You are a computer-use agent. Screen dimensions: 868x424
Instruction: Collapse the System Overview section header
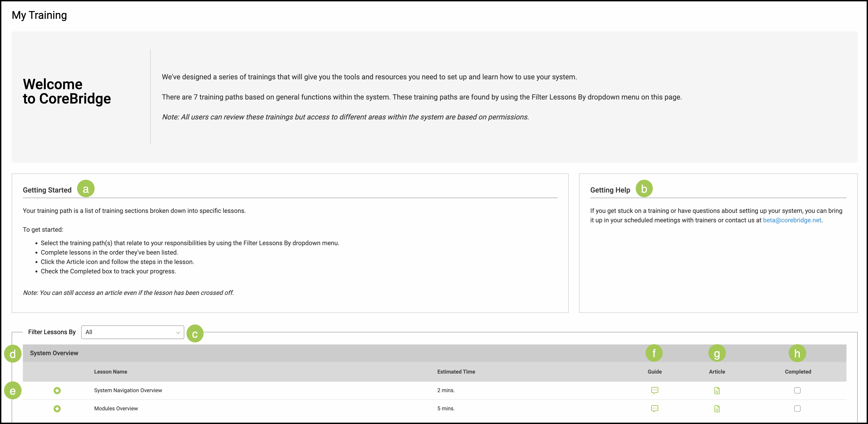coord(54,353)
